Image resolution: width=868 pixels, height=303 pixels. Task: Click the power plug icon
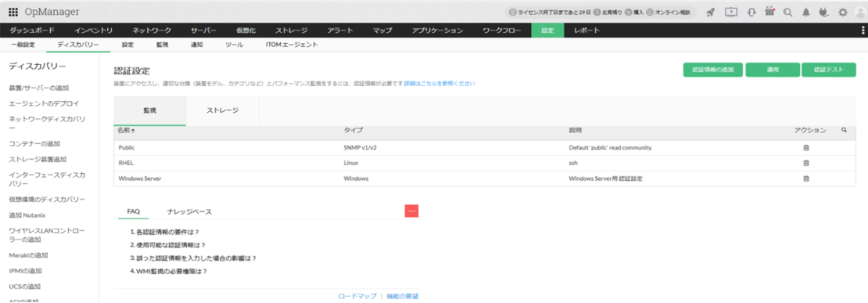click(x=824, y=12)
